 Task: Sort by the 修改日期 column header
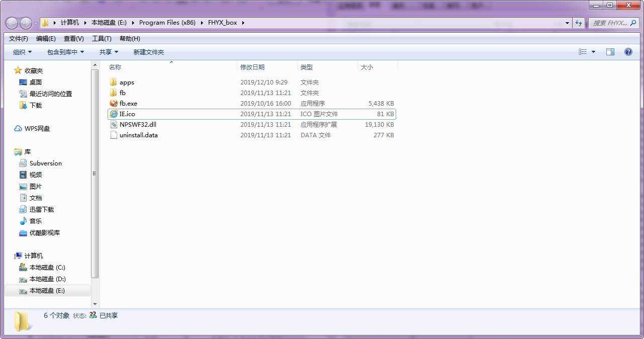pyautogui.click(x=252, y=67)
